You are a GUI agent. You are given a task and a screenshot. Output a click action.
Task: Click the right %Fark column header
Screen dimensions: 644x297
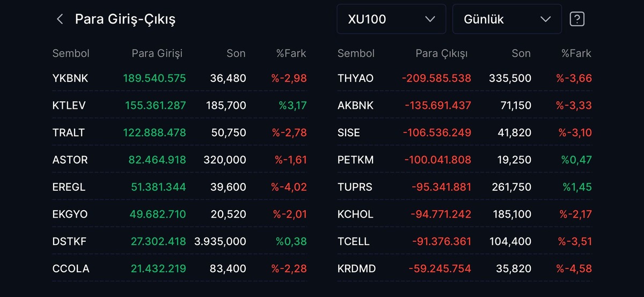coord(576,53)
